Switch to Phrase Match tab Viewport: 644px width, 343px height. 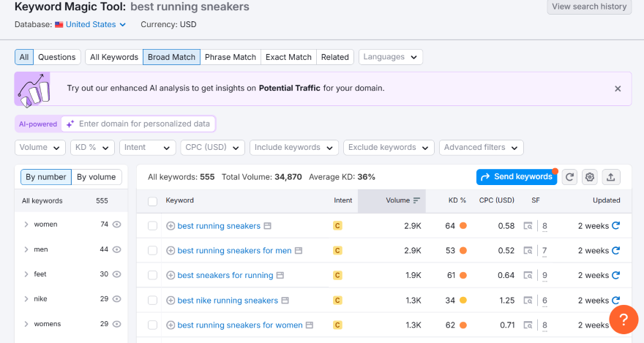[x=231, y=57]
